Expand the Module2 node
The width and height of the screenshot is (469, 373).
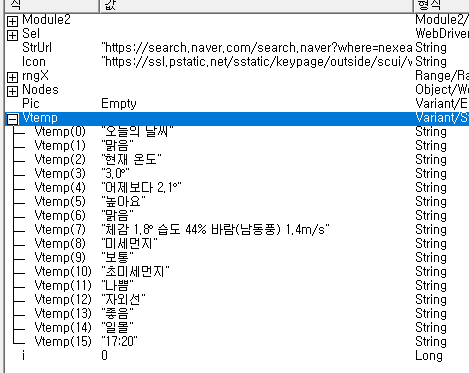click(x=12, y=21)
